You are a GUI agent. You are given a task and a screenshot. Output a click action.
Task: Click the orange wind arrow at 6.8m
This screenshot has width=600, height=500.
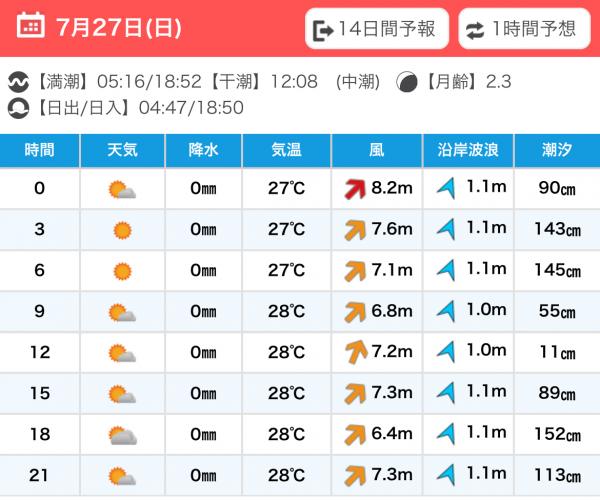(355, 312)
